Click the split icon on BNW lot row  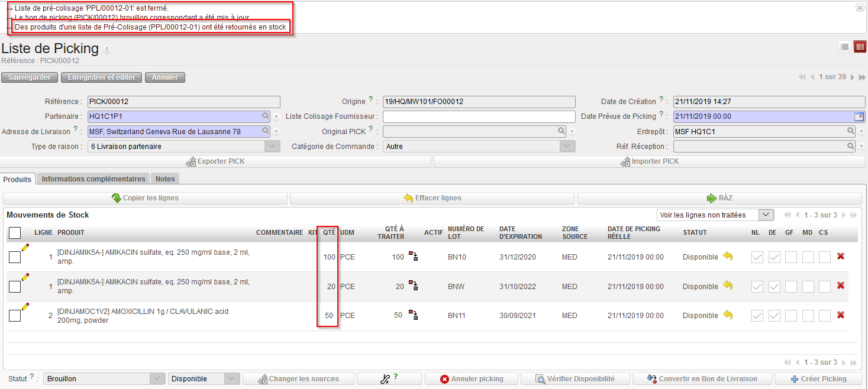pos(413,286)
